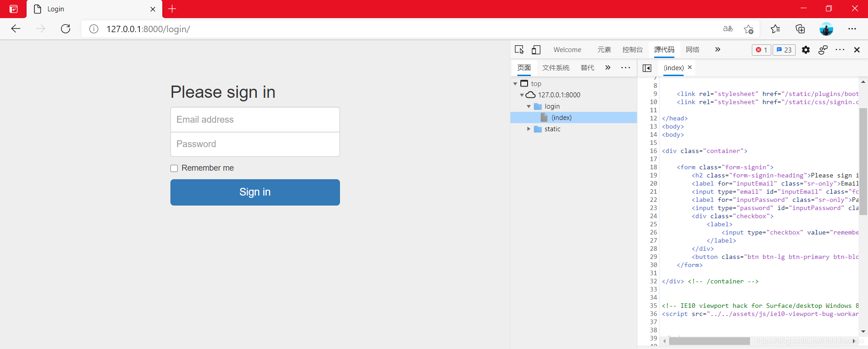The width and height of the screenshot is (868, 349).
Task: Switch to the 控制台 tab
Action: (632, 50)
